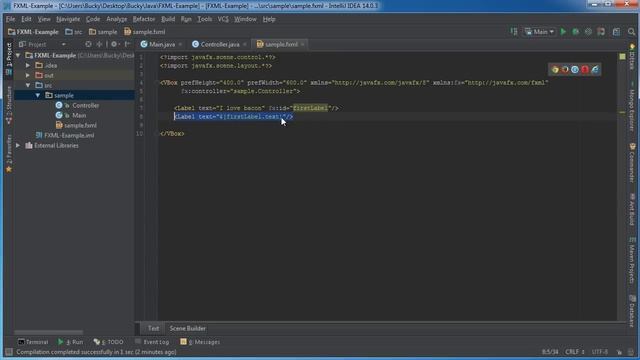
Task: Collapse the sample package
Action: click(38, 95)
